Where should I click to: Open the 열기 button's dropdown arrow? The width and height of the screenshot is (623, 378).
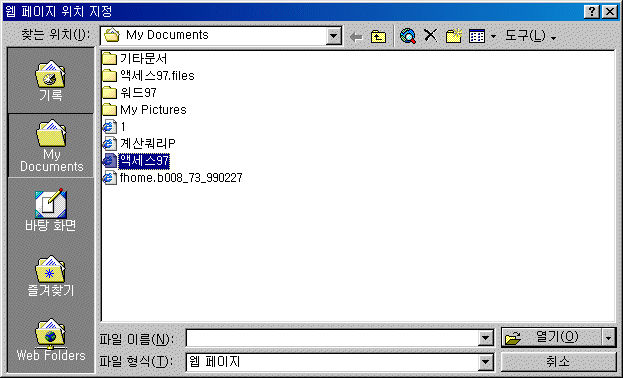tap(609, 338)
